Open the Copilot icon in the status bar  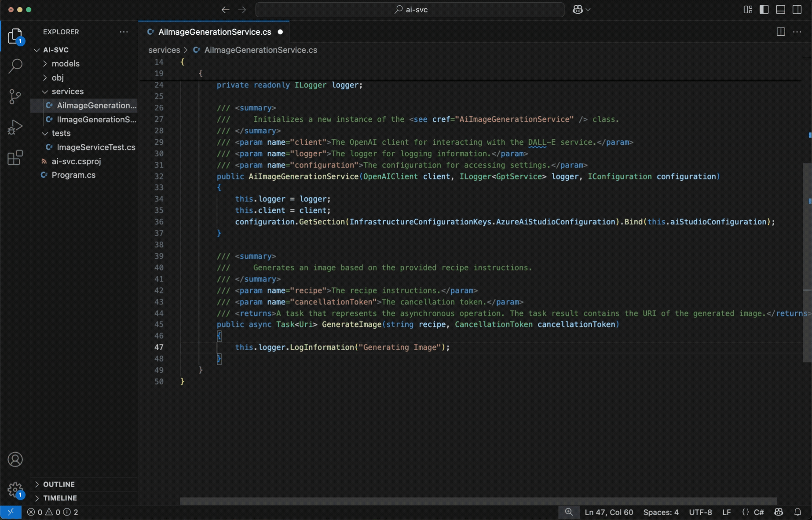779,512
